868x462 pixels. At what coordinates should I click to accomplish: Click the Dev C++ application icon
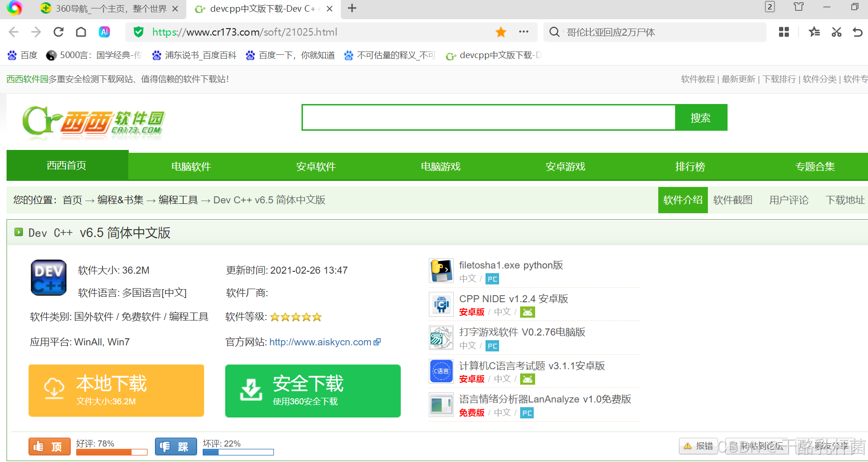[49, 277]
